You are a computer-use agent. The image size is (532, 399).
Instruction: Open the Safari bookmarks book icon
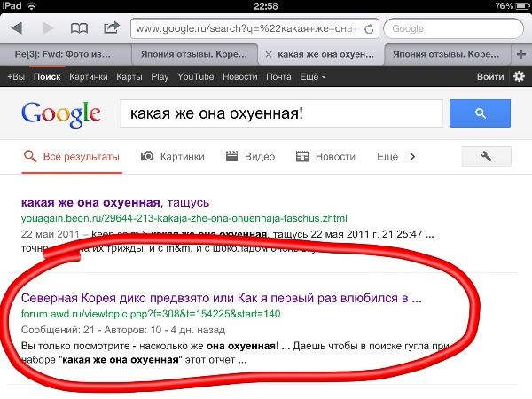click(x=78, y=28)
